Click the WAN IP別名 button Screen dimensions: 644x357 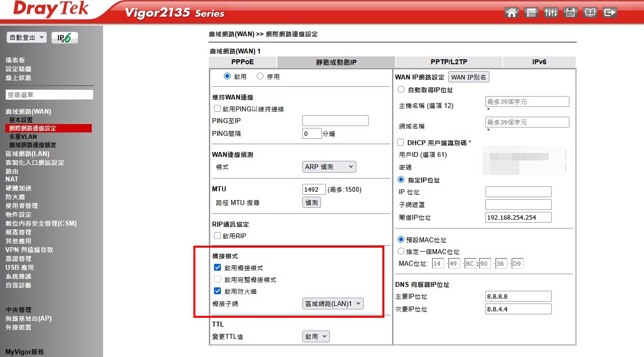tap(468, 77)
